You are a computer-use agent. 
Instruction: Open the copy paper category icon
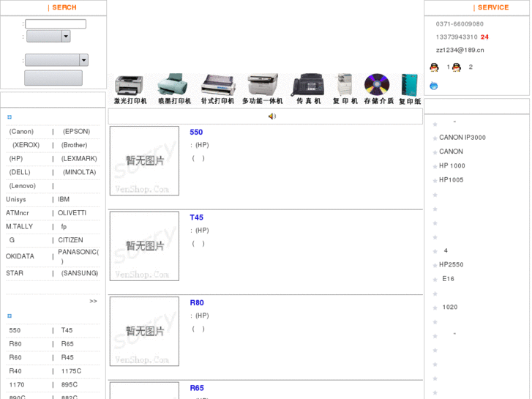coord(410,89)
